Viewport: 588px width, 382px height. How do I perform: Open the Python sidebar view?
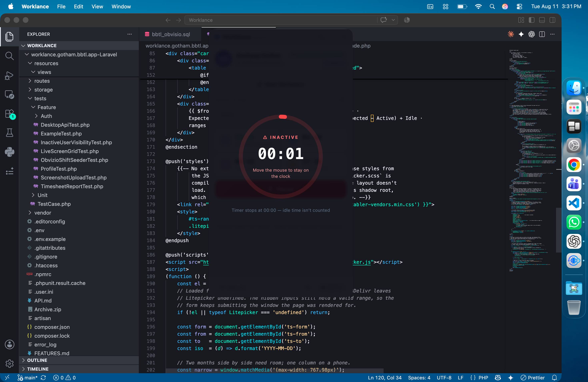pyautogui.click(x=9, y=152)
